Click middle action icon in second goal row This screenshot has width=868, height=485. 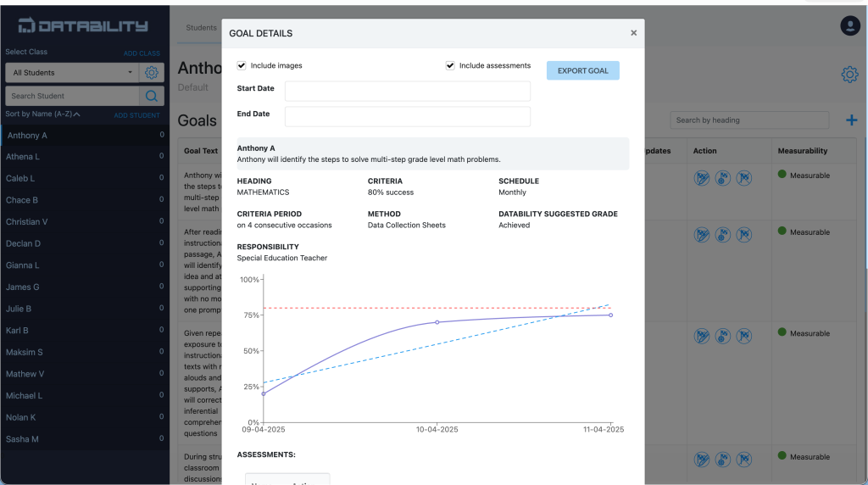coord(722,234)
